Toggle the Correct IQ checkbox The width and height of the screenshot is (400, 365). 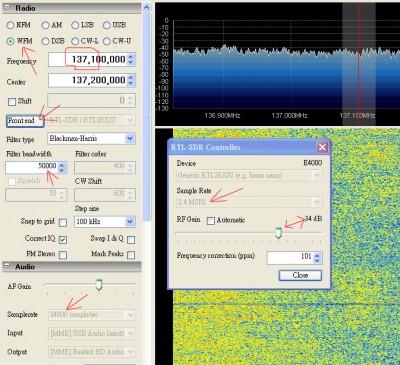point(63,239)
